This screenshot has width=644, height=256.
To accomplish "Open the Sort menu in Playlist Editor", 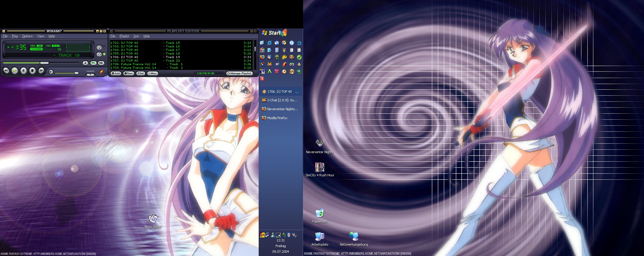I will [136, 36].
